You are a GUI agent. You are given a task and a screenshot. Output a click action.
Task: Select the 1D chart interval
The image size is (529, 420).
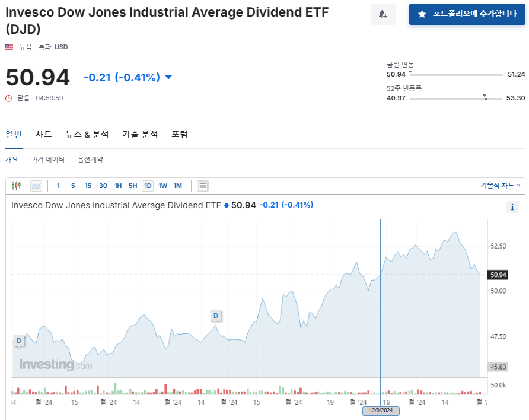pos(148,186)
